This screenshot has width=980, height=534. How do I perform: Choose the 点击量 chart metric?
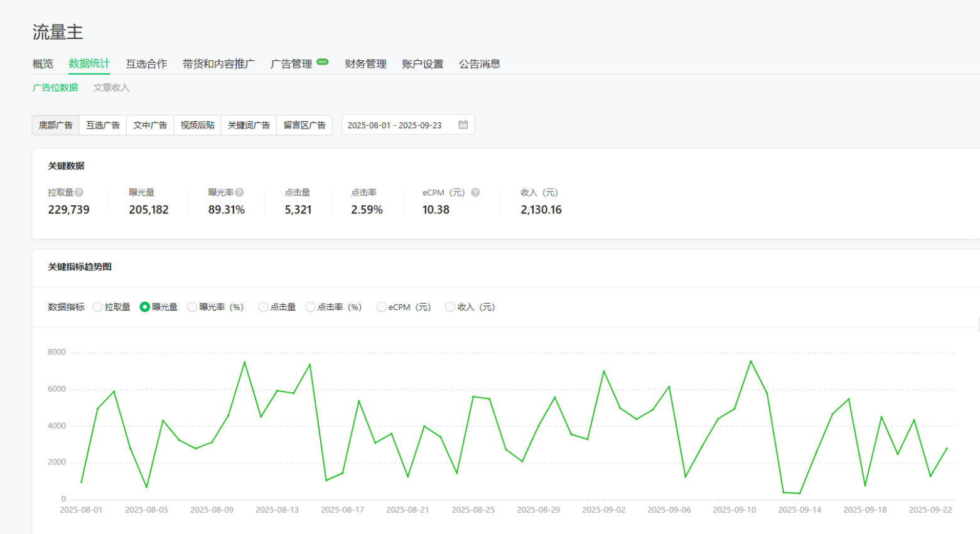(263, 307)
